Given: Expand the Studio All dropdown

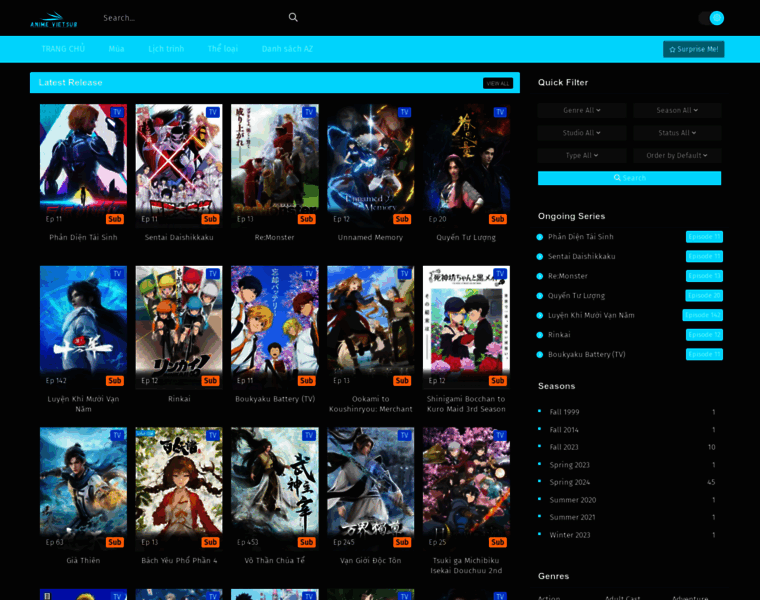Looking at the screenshot, I should click(x=582, y=133).
